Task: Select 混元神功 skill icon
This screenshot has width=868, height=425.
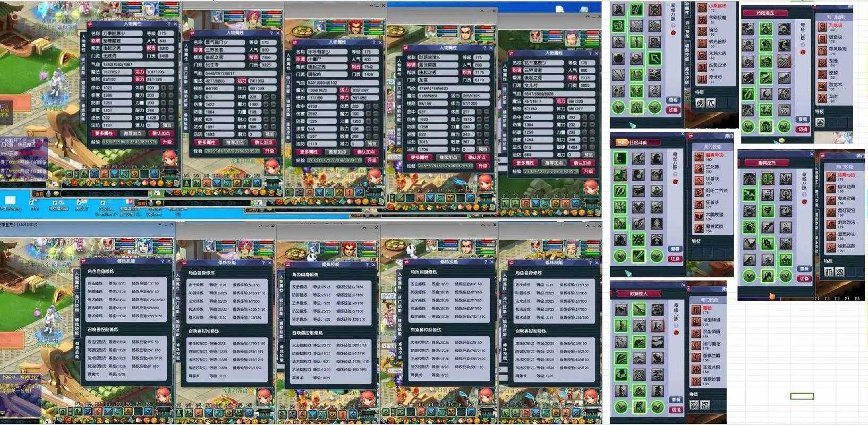Action: (x=831, y=236)
